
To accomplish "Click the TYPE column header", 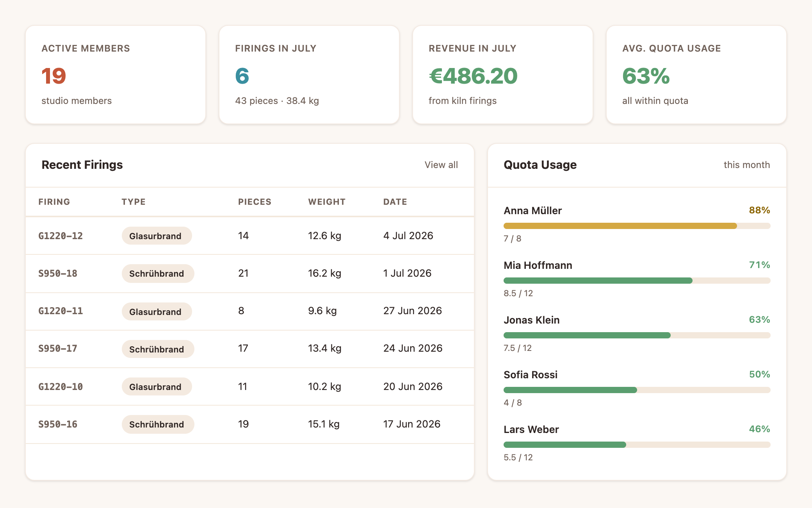I will click(134, 202).
